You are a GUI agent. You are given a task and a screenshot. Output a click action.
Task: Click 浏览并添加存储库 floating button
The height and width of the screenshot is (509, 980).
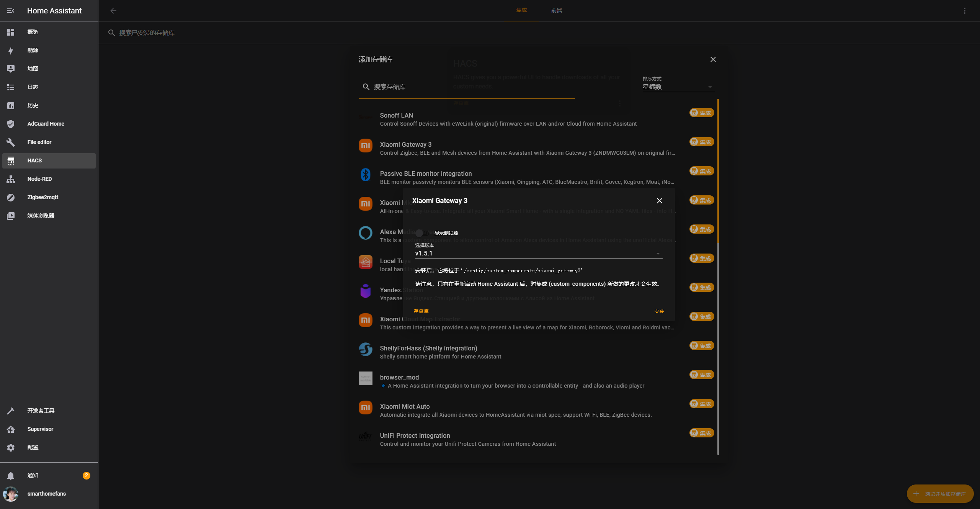940,494
